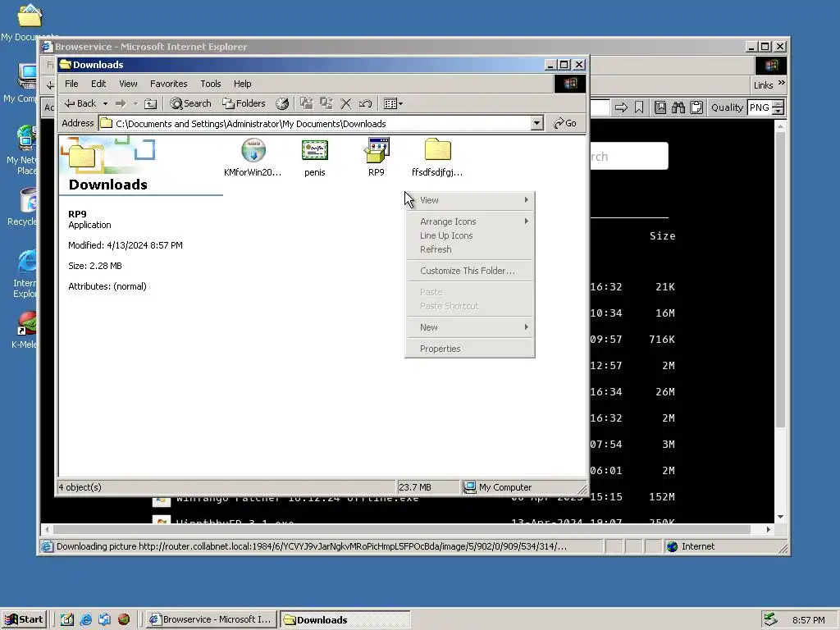Viewport: 840px width, 630px height.
Task: Click the Size column header in Browservice page
Action: (x=662, y=235)
